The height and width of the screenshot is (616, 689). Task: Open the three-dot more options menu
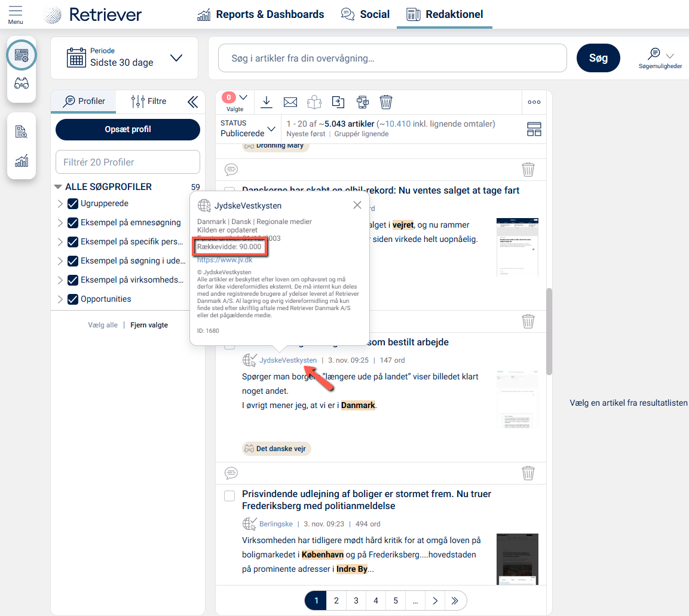pyautogui.click(x=534, y=102)
